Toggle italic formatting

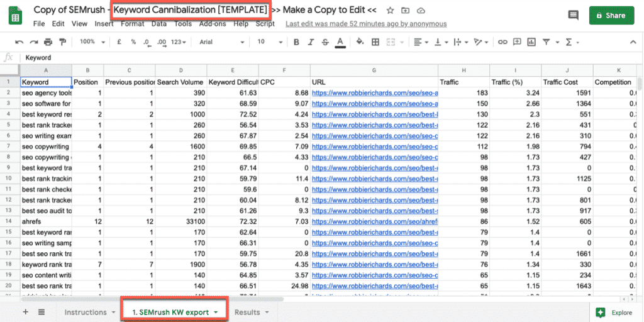[310, 42]
